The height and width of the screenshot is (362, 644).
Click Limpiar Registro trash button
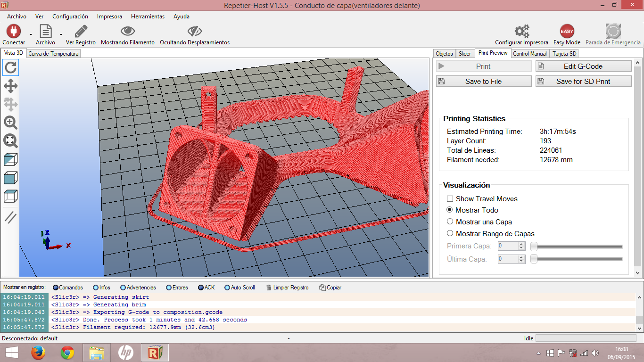[287, 288]
